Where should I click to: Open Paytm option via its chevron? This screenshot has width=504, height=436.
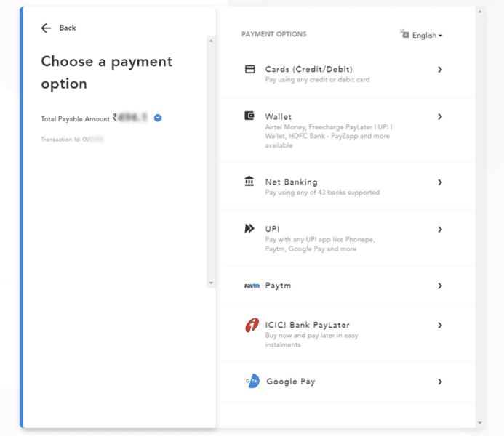click(x=440, y=286)
